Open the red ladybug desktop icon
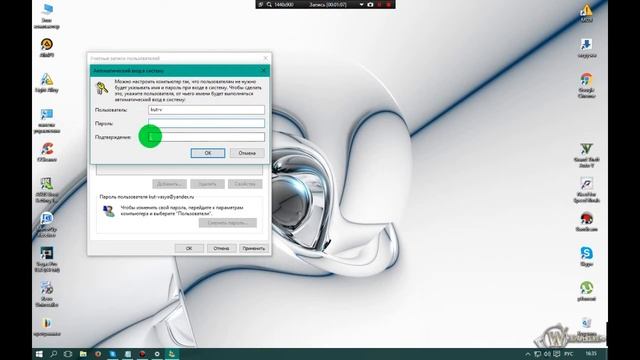This screenshot has height=360, width=640. (587, 222)
